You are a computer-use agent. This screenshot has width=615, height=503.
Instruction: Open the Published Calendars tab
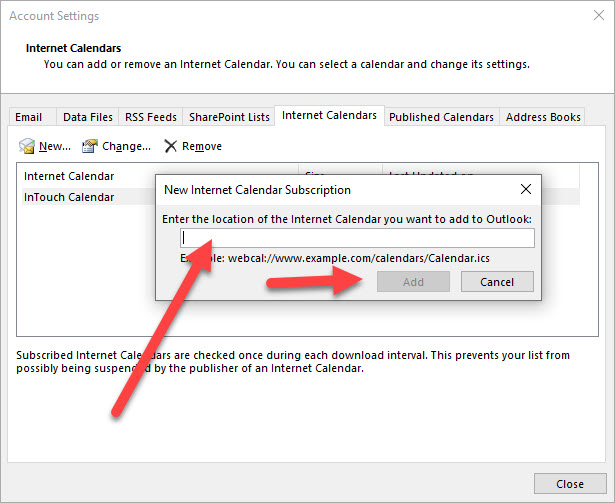(x=441, y=117)
